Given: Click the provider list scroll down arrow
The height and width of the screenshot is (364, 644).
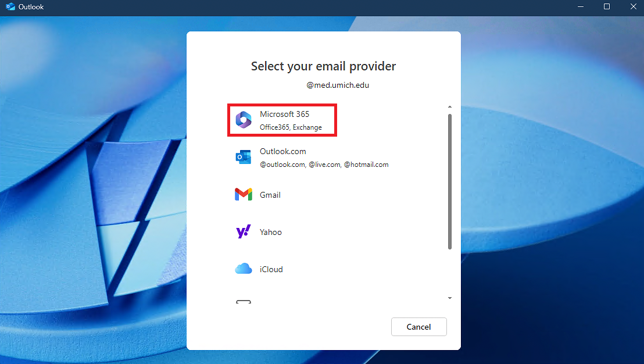Looking at the screenshot, I should pos(449,298).
